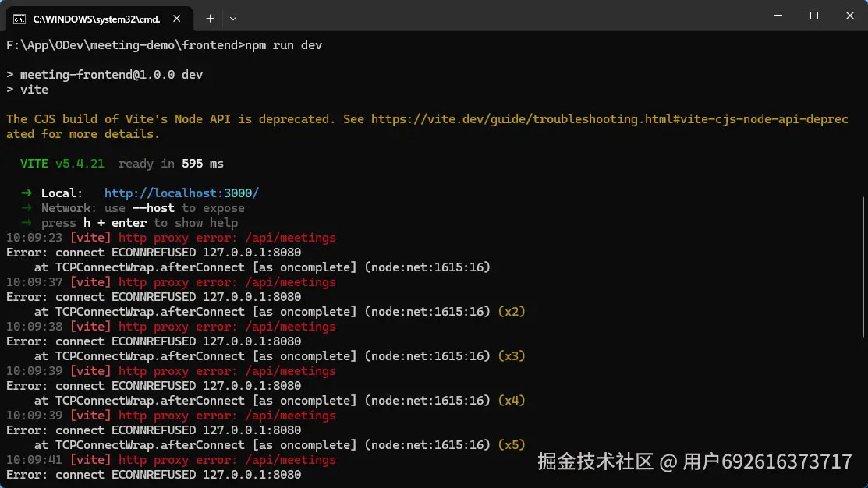Click the '(x4)' repeat counter
868x488 pixels.
point(512,401)
